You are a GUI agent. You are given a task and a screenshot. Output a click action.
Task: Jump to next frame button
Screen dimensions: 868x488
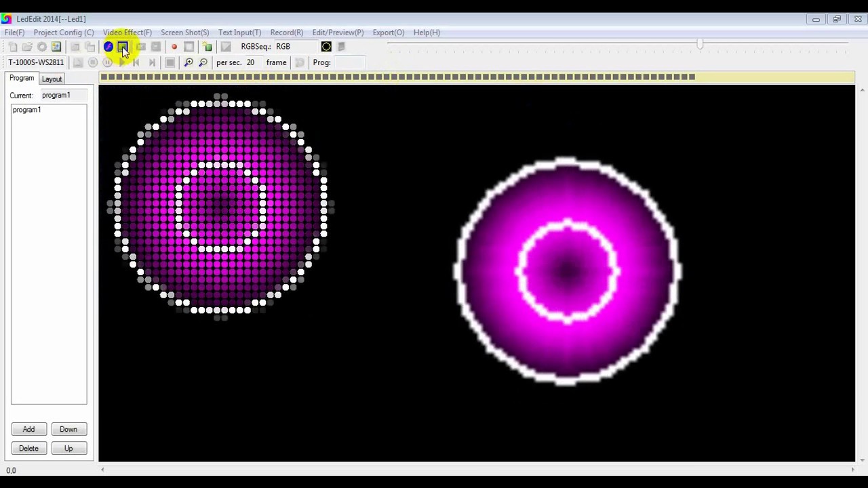pos(151,62)
